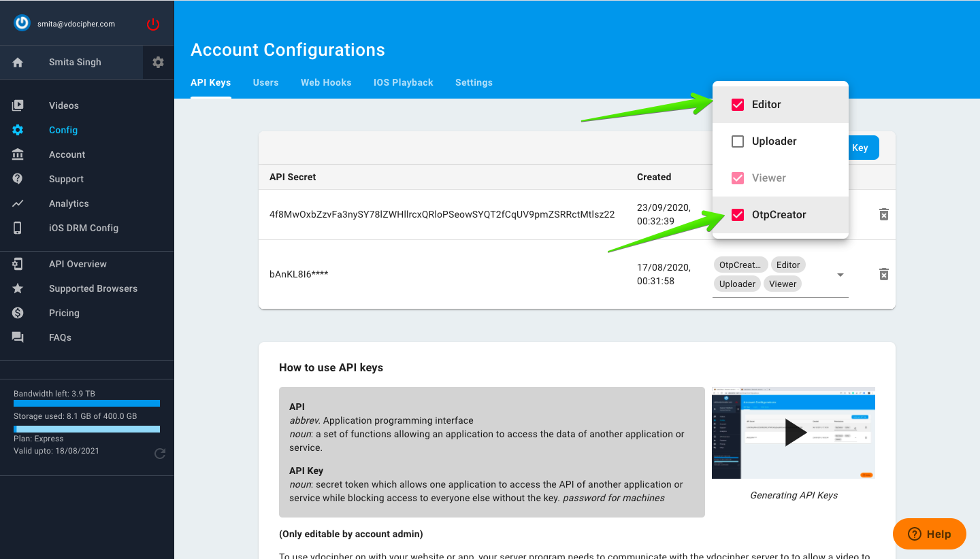
Task: Click the partially hidden add Key button
Action: point(864,148)
